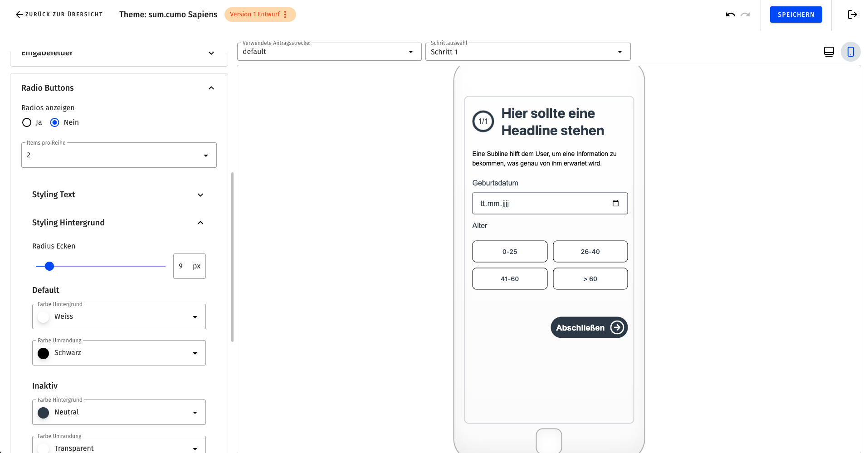Click the 1/1 step progress circle
Image resolution: width=868 pixels, height=453 pixels.
[483, 122]
